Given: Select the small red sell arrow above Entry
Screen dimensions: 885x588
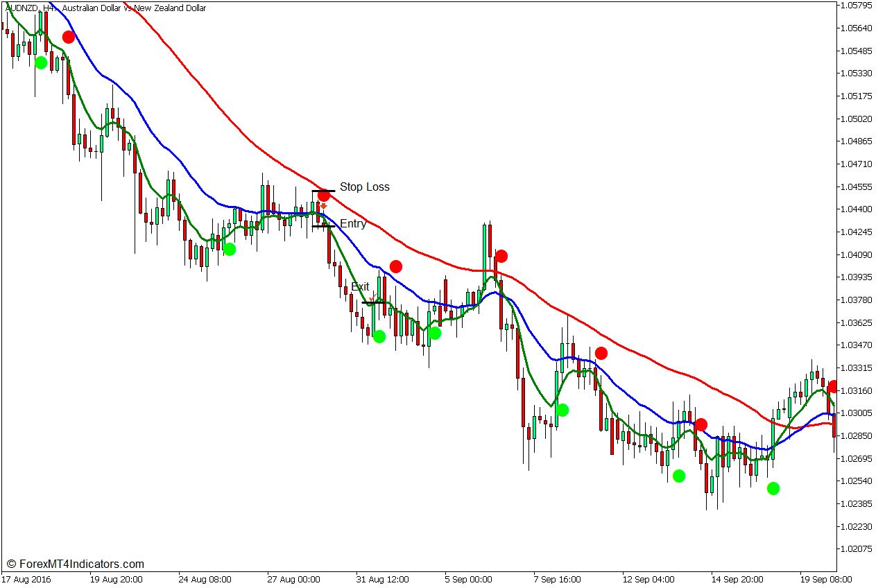Looking at the screenshot, I should click(323, 206).
